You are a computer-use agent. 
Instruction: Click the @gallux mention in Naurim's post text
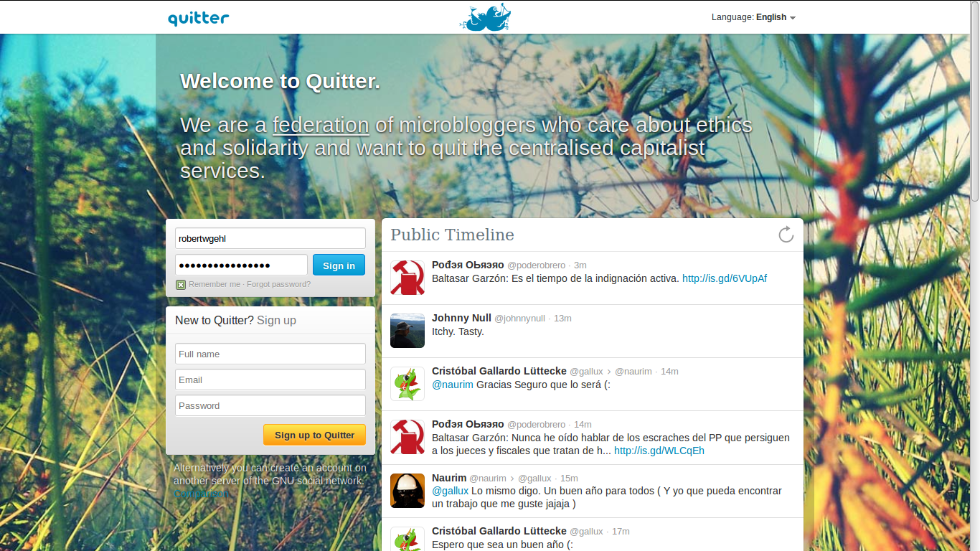click(x=450, y=491)
